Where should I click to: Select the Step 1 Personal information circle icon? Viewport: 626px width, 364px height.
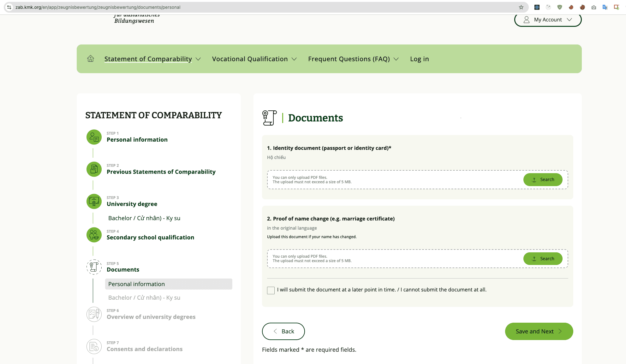pos(93,137)
